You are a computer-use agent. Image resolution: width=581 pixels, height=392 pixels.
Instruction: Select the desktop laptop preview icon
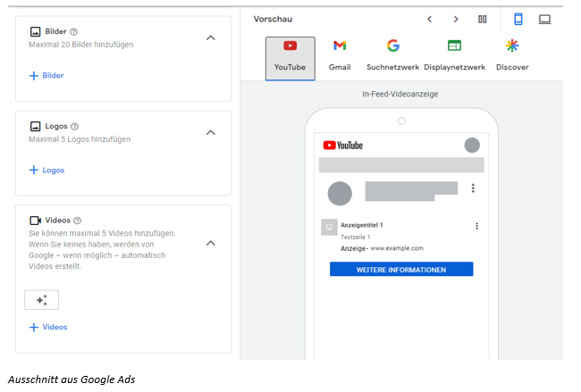(544, 20)
